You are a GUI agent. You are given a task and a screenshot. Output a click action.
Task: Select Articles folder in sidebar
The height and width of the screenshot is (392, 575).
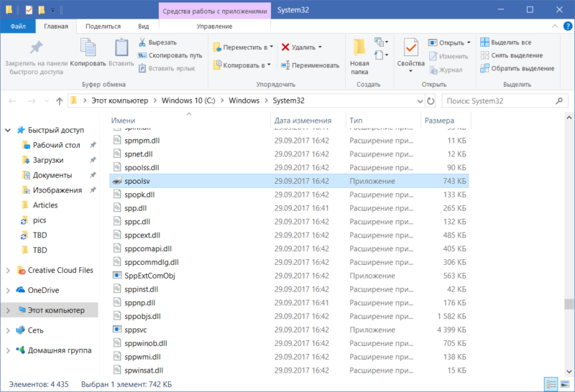click(x=45, y=205)
